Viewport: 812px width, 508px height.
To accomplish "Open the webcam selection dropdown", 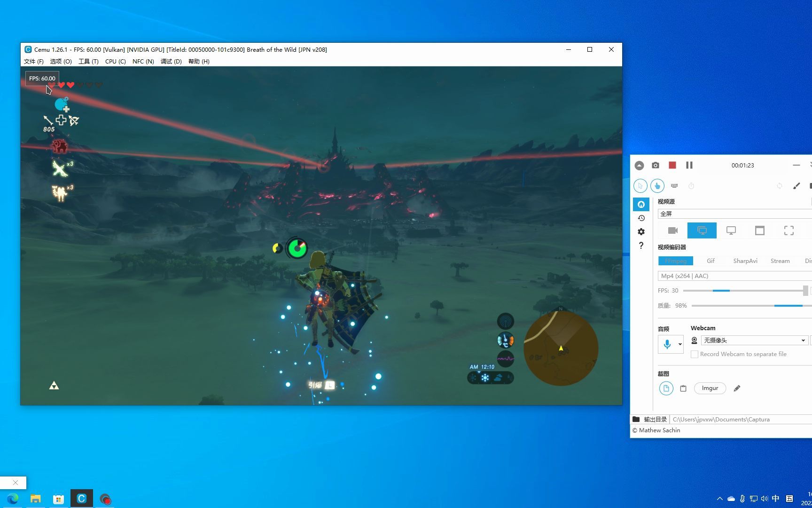I will point(754,340).
